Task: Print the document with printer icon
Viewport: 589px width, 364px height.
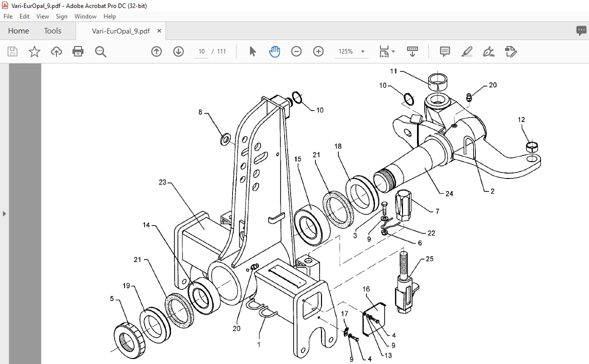Action: coord(78,51)
